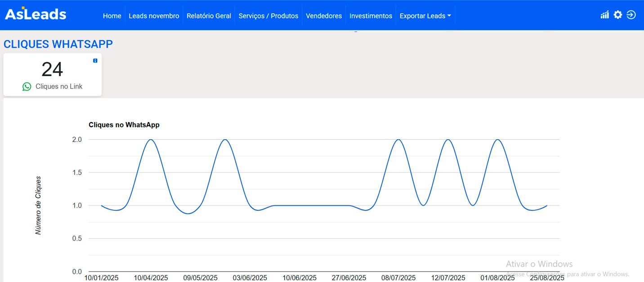The height and width of the screenshot is (282, 644).
Task: Click the Cliques no WhatsApp chart title
Action: 124,125
